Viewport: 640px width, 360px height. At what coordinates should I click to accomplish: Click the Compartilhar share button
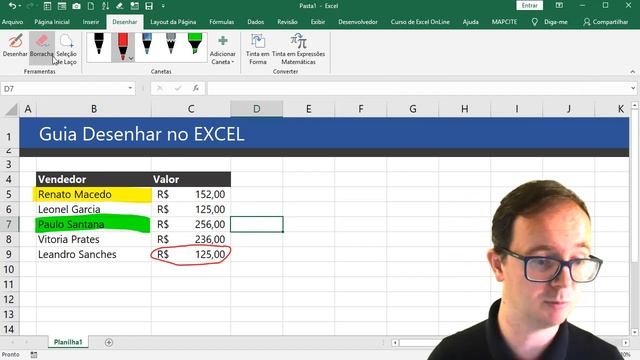point(606,22)
